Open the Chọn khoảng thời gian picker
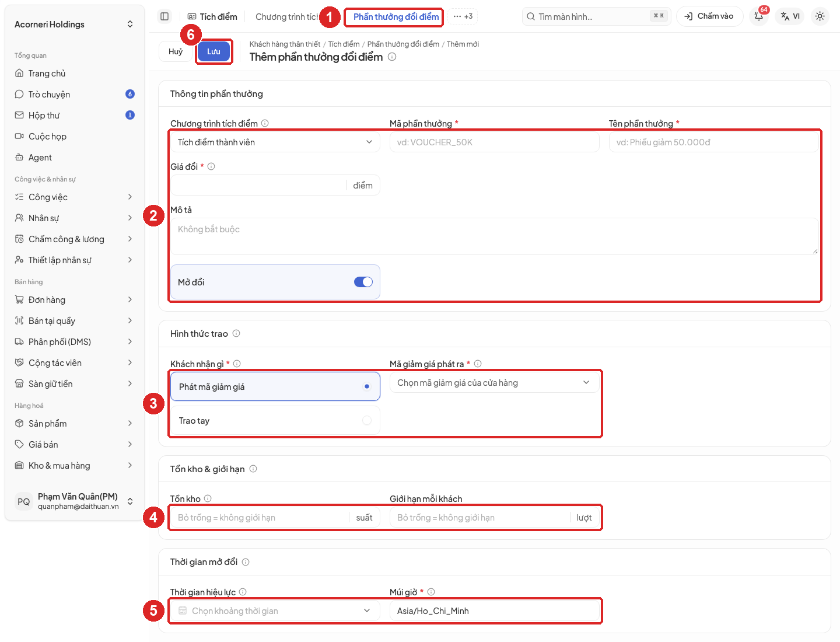Image resolution: width=840 pixels, height=642 pixels. 275,610
